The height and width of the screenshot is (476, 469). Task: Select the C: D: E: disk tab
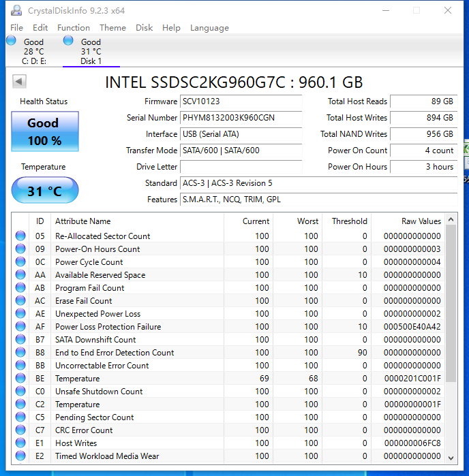point(33,51)
